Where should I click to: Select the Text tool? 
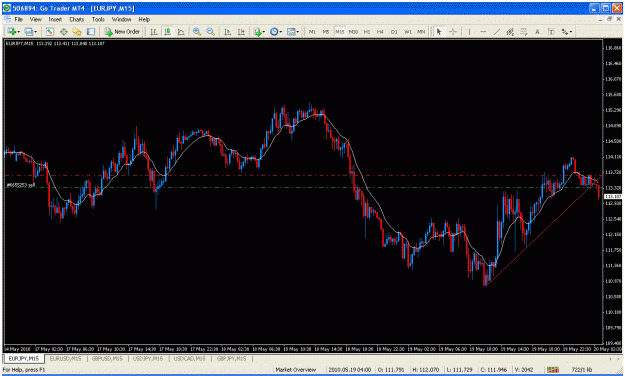coord(537,32)
